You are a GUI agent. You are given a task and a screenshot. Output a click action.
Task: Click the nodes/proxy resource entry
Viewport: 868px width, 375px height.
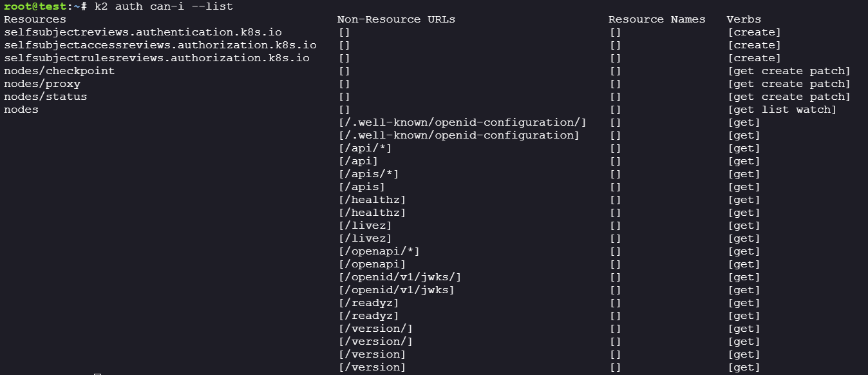click(x=42, y=84)
